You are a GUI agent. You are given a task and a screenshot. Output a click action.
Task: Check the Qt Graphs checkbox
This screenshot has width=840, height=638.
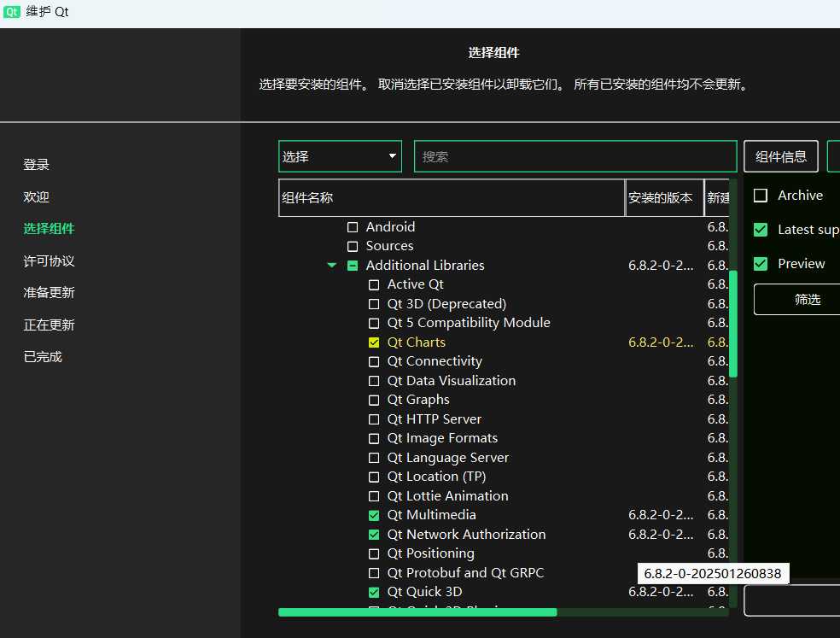(374, 400)
